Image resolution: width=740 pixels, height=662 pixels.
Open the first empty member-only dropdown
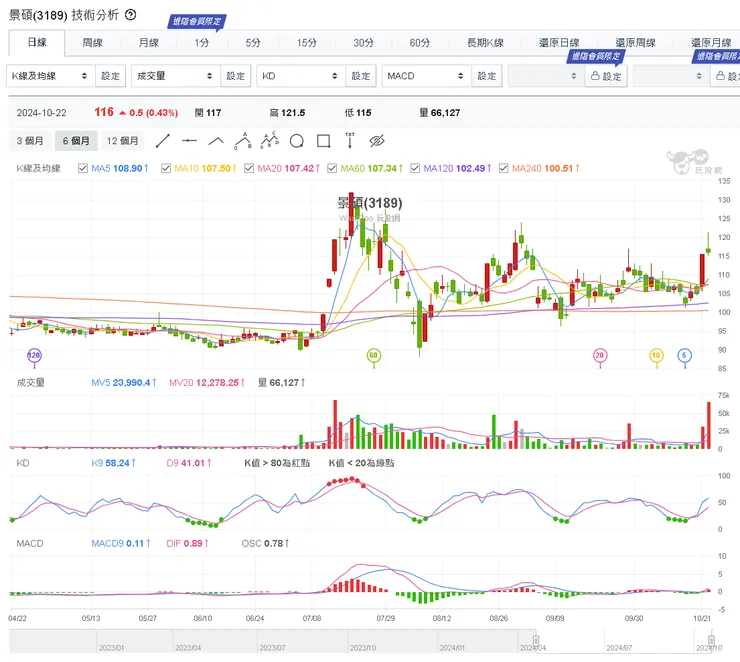coord(546,76)
